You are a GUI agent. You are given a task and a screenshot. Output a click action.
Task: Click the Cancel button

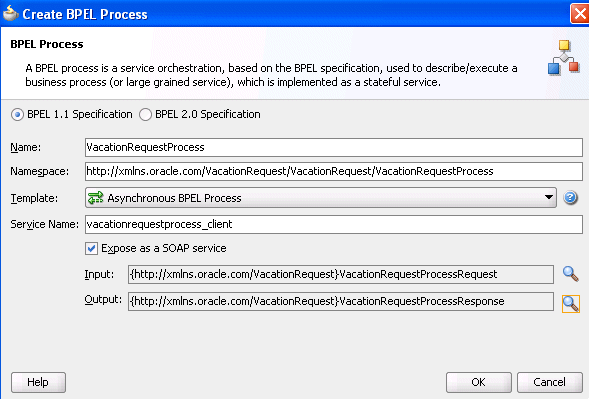tap(550, 382)
